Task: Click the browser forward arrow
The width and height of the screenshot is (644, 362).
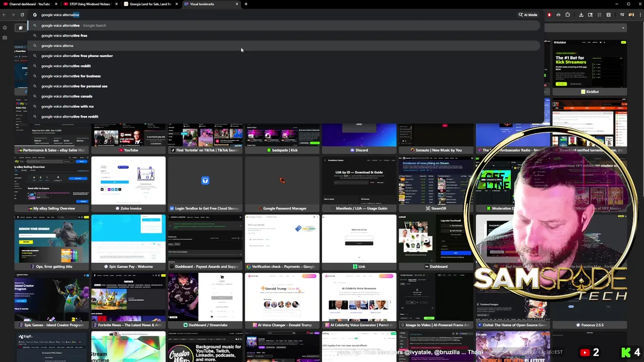Action: point(14,15)
